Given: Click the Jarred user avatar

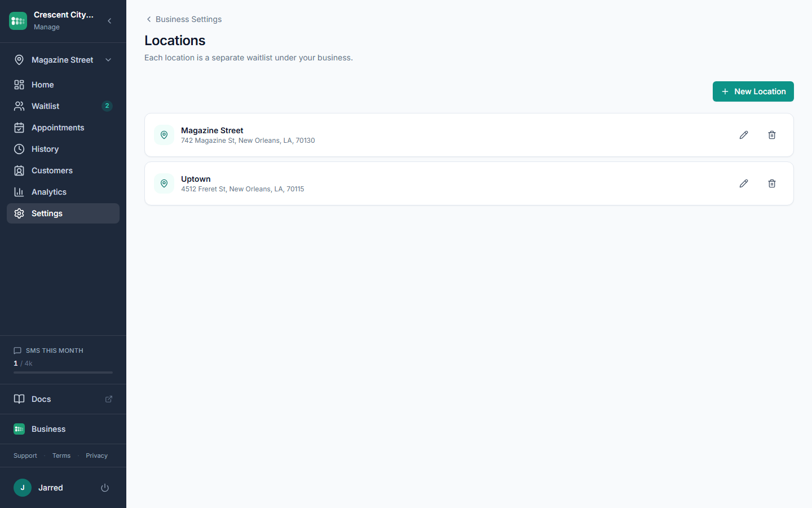Looking at the screenshot, I should [23, 488].
